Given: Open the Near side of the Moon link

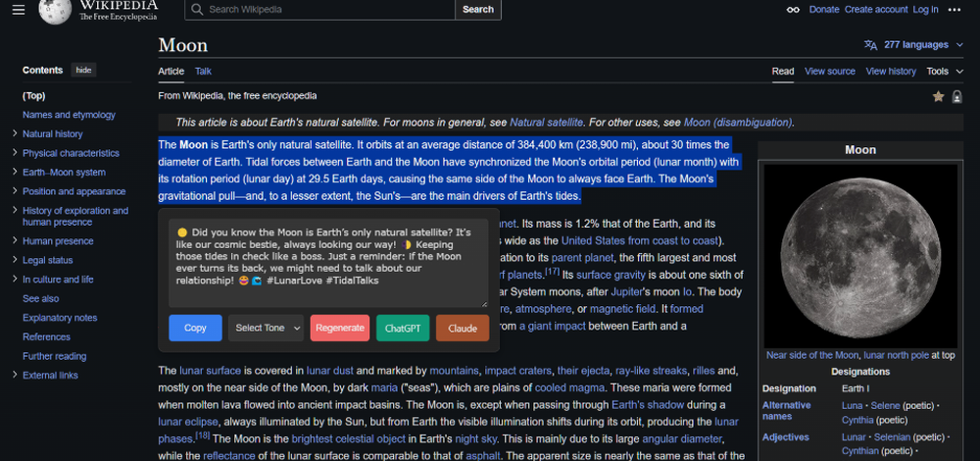Looking at the screenshot, I should point(812,355).
